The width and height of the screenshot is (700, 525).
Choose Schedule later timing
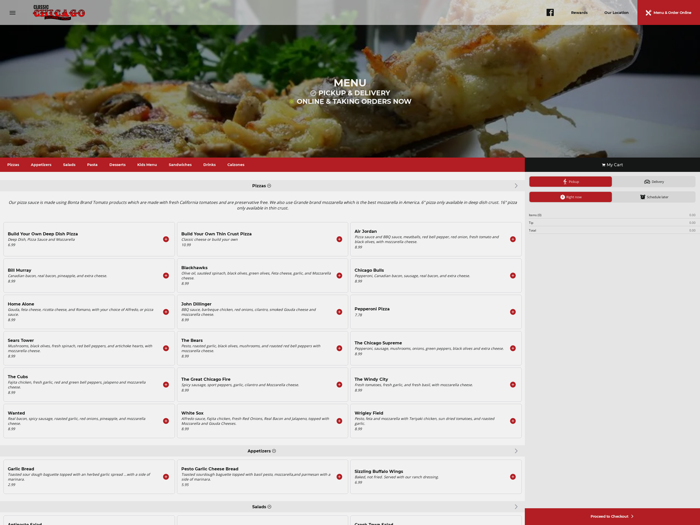[x=654, y=197]
